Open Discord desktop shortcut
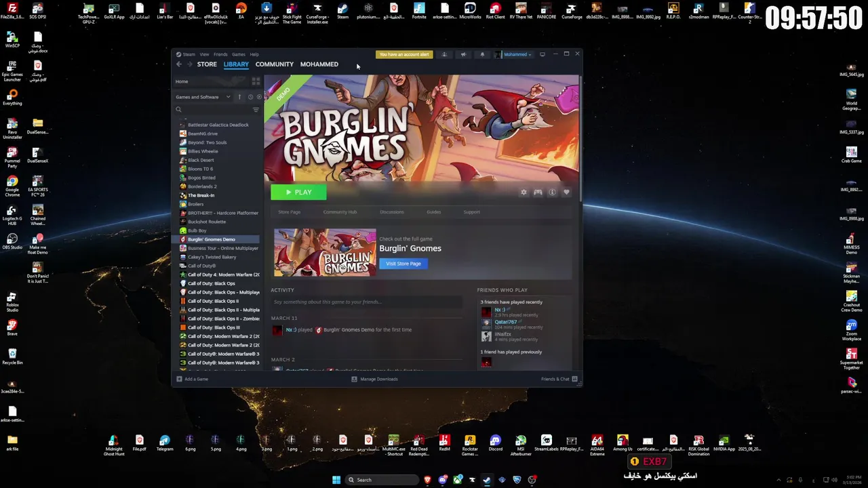Screen dimensions: 868x488 pos(495,443)
